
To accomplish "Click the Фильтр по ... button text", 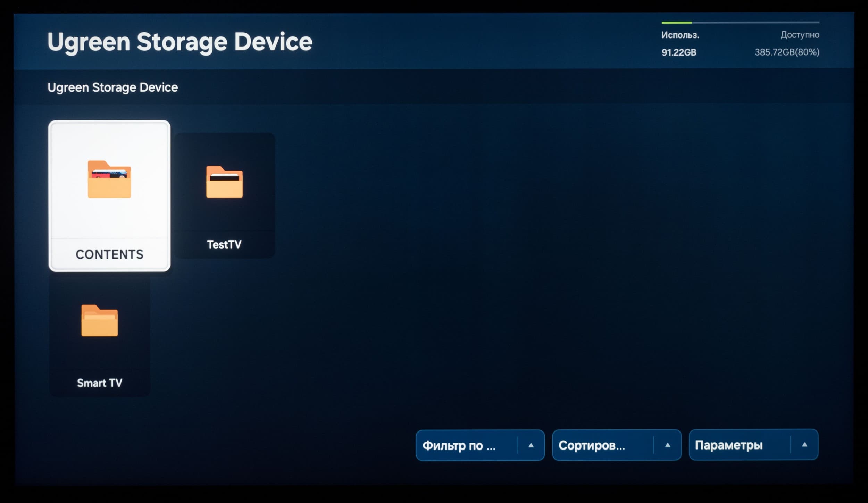I will (x=459, y=445).
